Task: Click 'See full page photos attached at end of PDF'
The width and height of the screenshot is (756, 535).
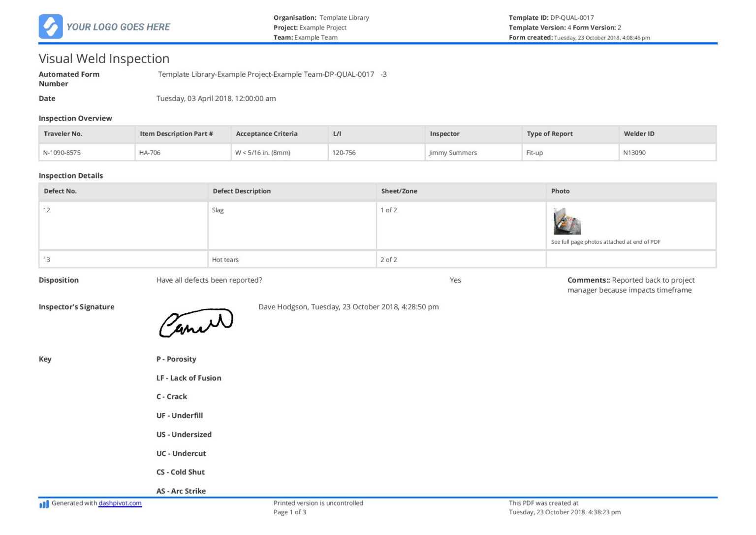Action: (606, 241)
